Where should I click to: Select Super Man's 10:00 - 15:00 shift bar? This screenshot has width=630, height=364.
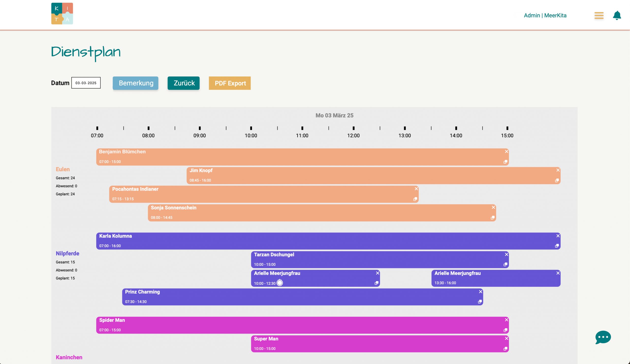(x=375, y=344)
